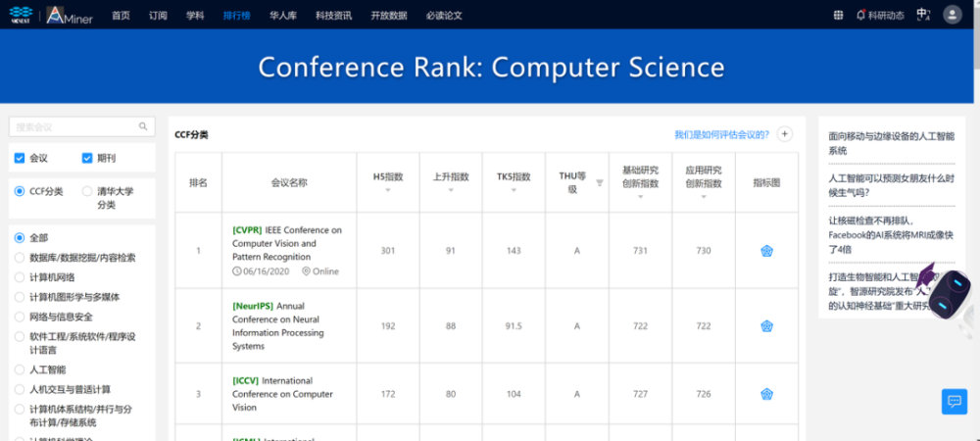This screenshot has height=441, width=980.
Task: Sort by 应用研究创新指数 column arrow
Action: (704, 197)
